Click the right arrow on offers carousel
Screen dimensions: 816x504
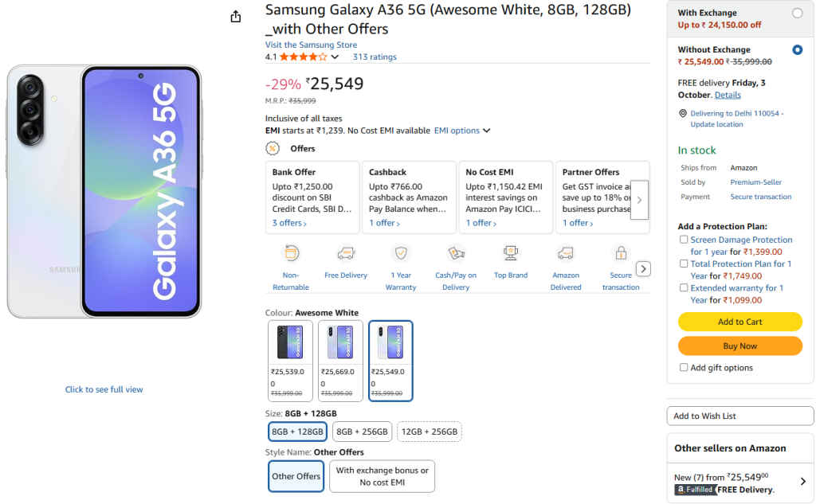(x=639, y=201)
